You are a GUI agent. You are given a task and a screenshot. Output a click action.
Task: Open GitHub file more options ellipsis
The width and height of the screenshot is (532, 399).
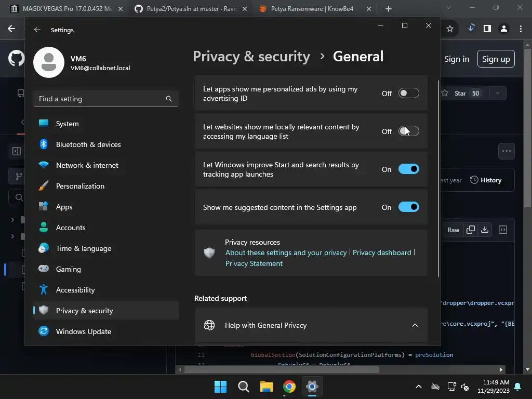point(506,151)
